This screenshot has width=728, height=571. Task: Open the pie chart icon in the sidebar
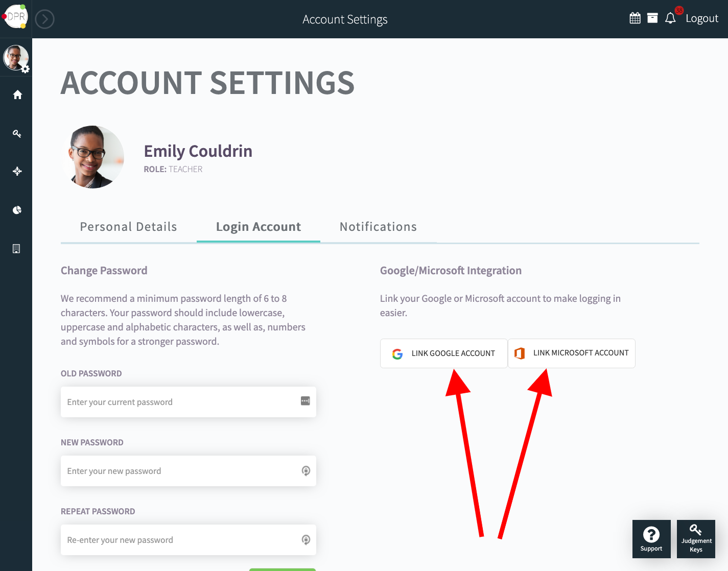[17, 209]
